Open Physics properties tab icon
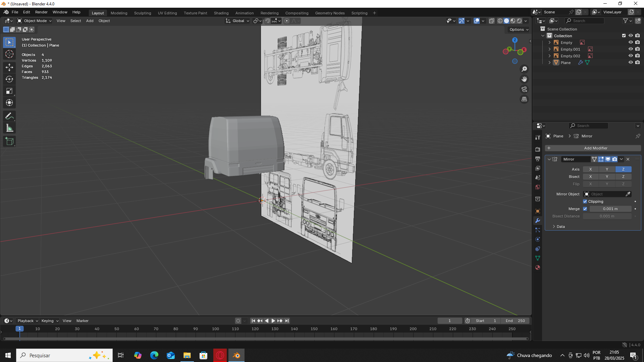 [x=538, y=239]
